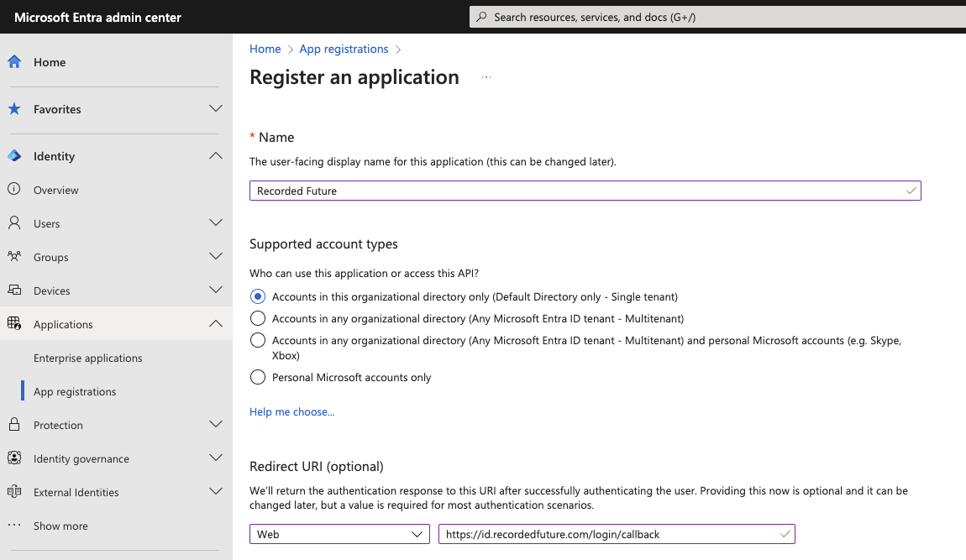Click the Groups people icon
This screenshot has height=560, width=966.
pos(14,257)
